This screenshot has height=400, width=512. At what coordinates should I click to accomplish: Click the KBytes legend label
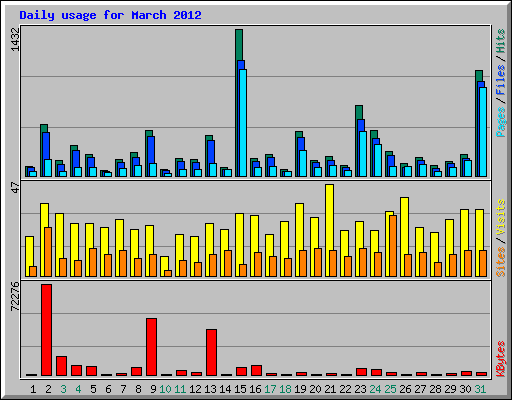(x=501, y=359)
